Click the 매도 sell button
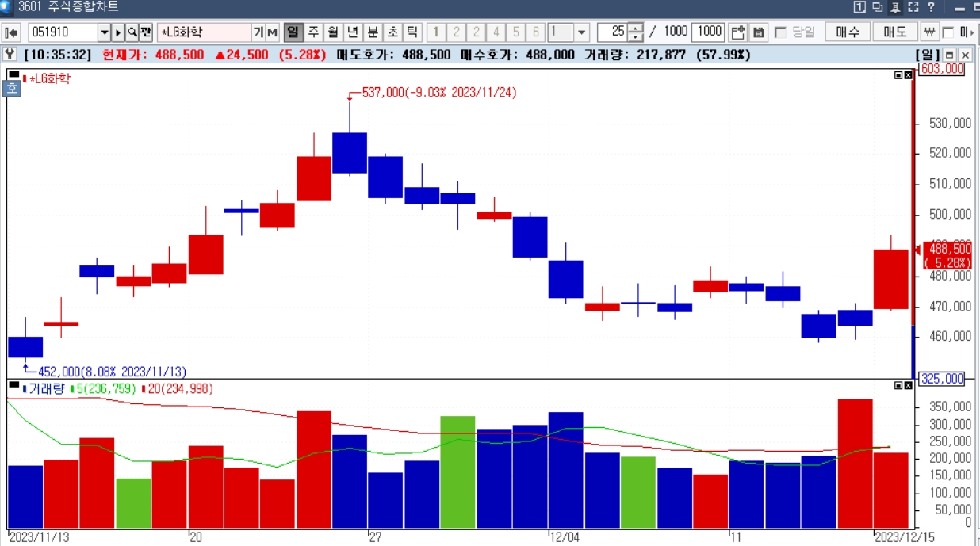Screen dimensions: 980x546 point(895,32)
